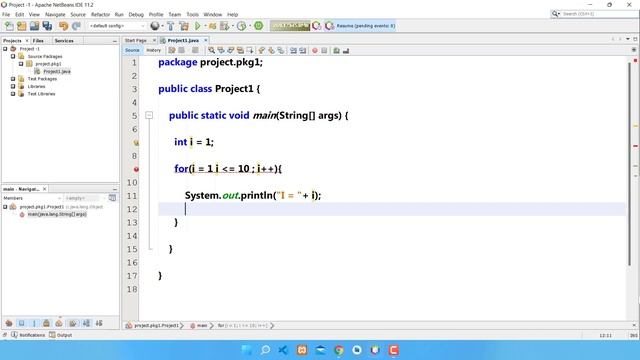
Task: Open Notifications in status bar
Action: 28,335
